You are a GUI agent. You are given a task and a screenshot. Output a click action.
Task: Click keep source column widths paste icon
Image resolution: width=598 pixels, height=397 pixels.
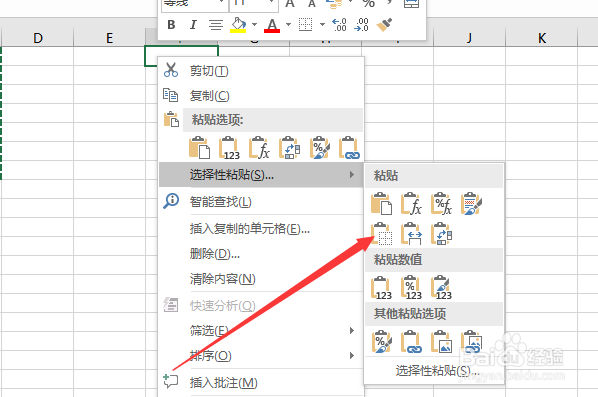click(x=412, y=233)
